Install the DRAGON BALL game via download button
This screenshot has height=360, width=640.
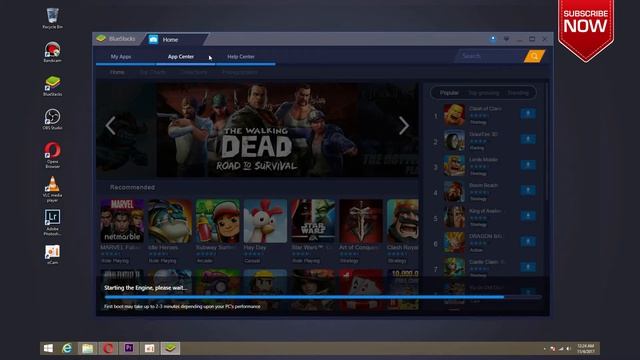(528, 241)
